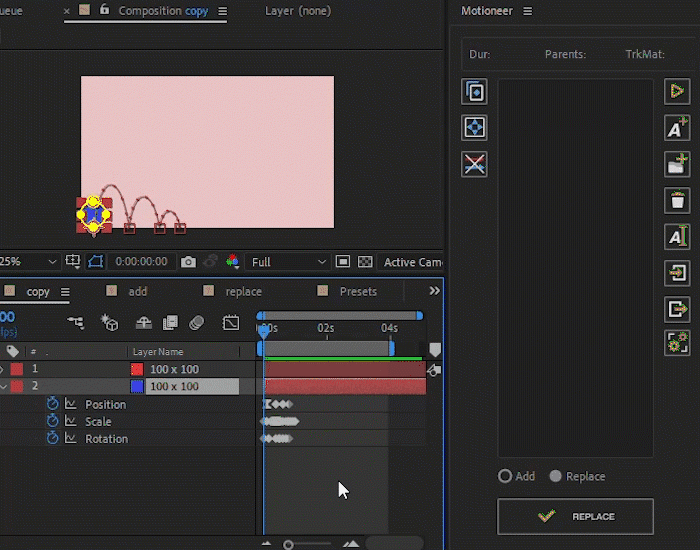Toggle the Rotation stopwatch

(53, 438)
